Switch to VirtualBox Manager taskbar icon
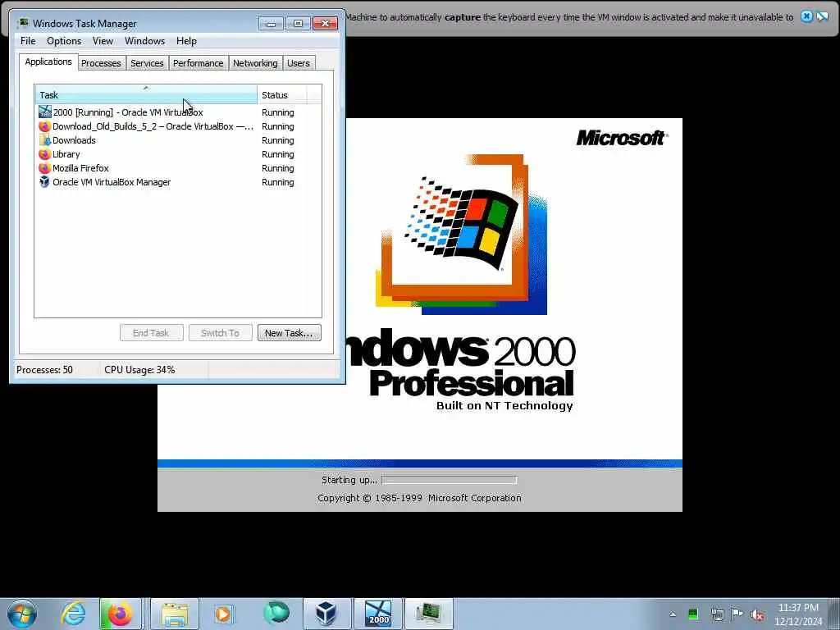The height and width of the screenshot is (630, 840). click(x=326, y=614)
